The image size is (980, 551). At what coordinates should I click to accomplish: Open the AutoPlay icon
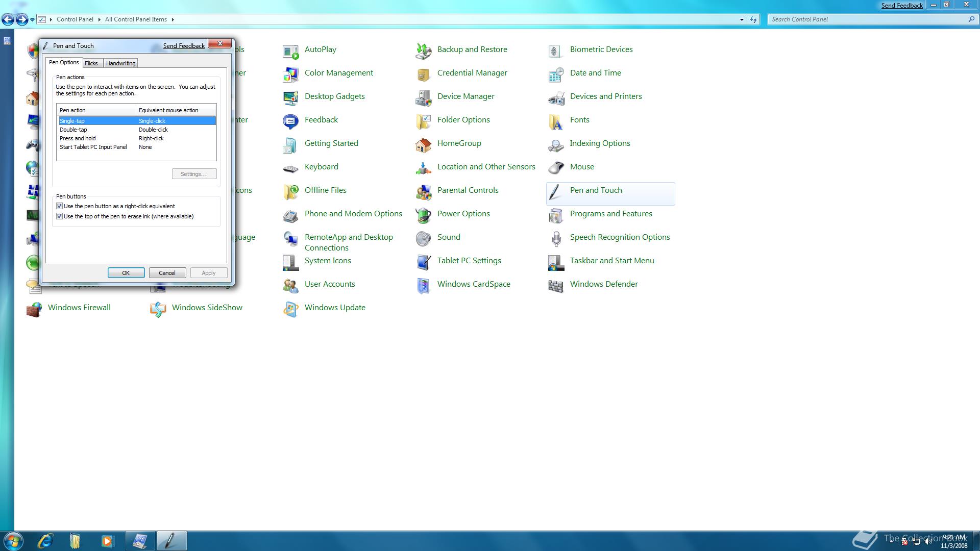point(290,52)
